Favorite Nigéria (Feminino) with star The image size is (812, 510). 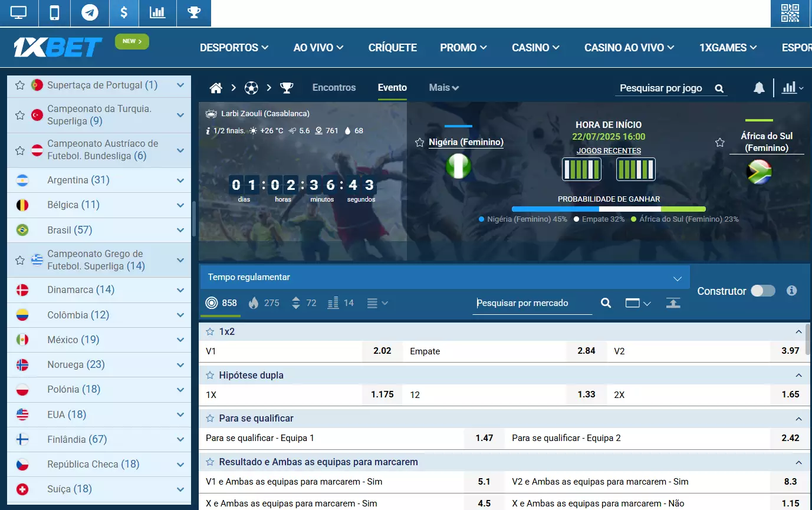pos(420,142)
